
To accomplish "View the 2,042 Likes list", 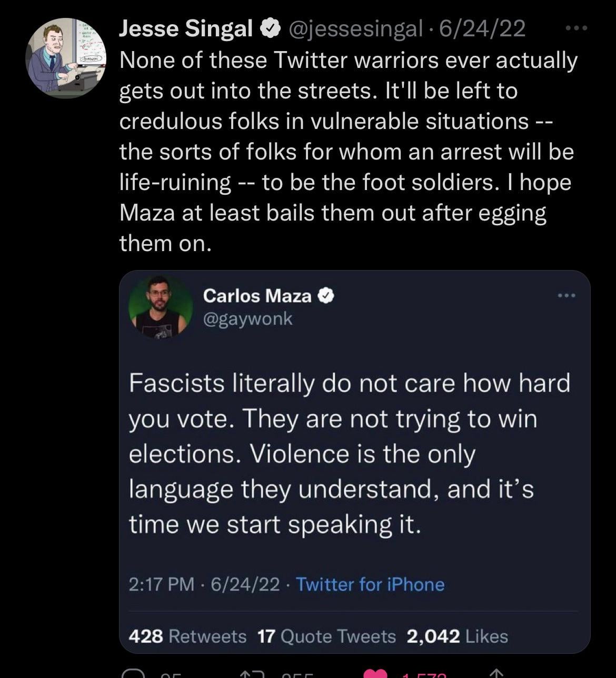I will [x=457, y=636].
